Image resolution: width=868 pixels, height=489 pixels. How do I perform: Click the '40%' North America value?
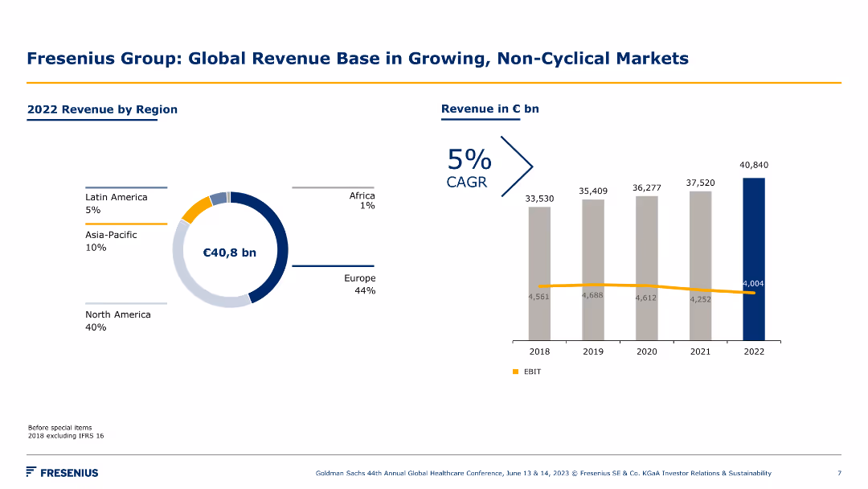(x=96, y=327)
